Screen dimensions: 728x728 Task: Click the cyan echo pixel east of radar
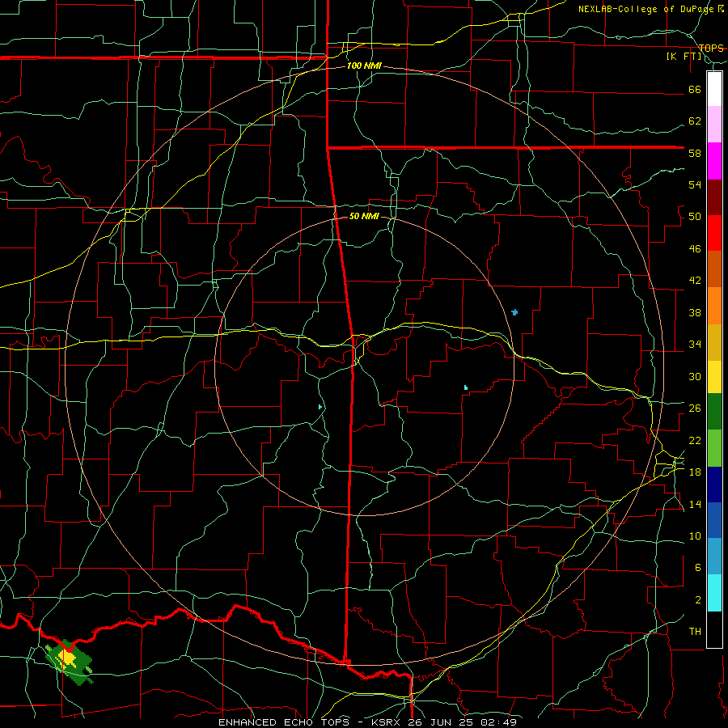coord(465,387)
